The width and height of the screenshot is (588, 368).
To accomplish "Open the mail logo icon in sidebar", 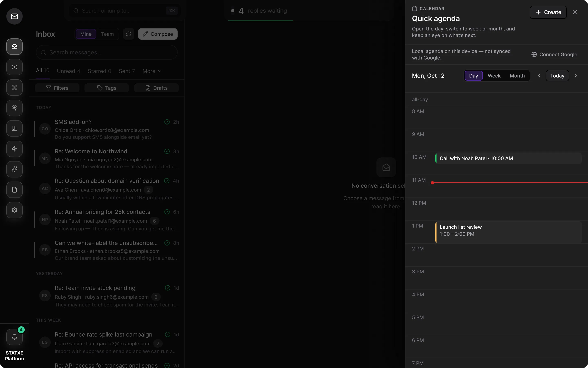I will click(14, 16).
